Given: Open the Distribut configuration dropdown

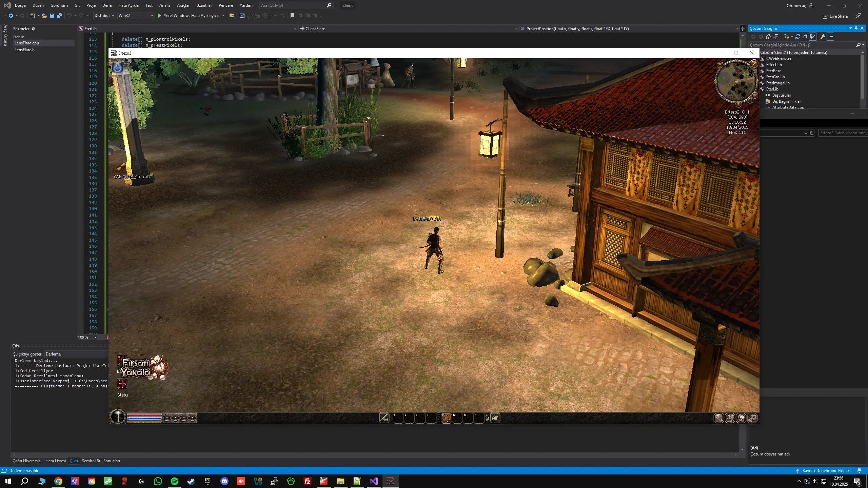Looking at the screenshot, I should click(104, 16).
